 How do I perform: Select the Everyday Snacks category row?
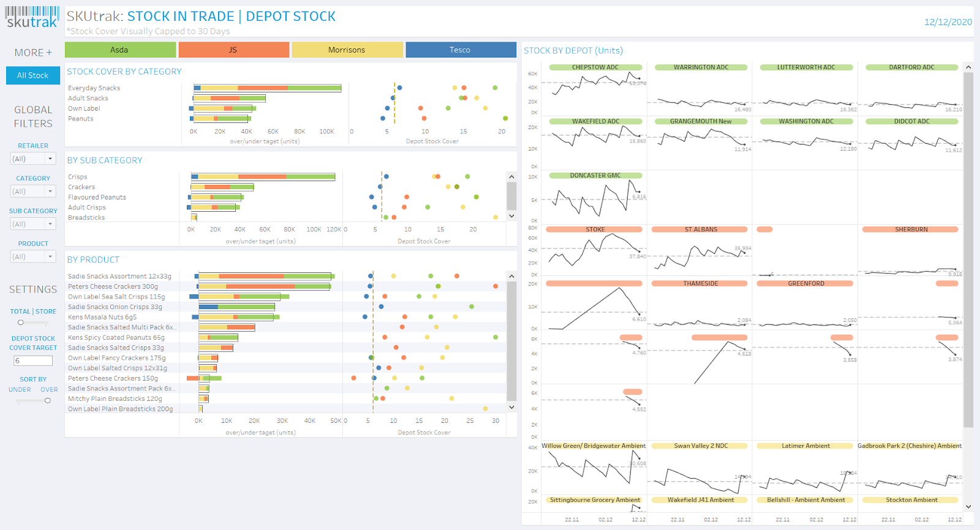pos(94,88)
